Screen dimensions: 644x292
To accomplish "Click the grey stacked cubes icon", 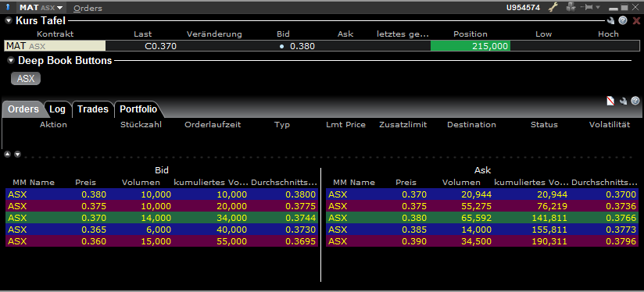I will (x=571, y=7).
